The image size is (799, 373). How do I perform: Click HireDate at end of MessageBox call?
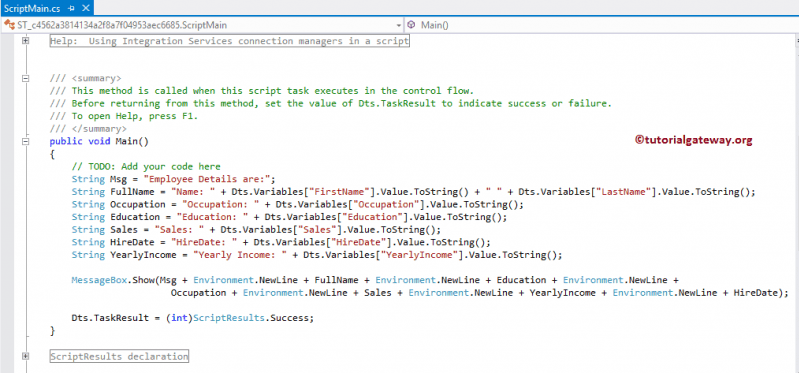756,292
